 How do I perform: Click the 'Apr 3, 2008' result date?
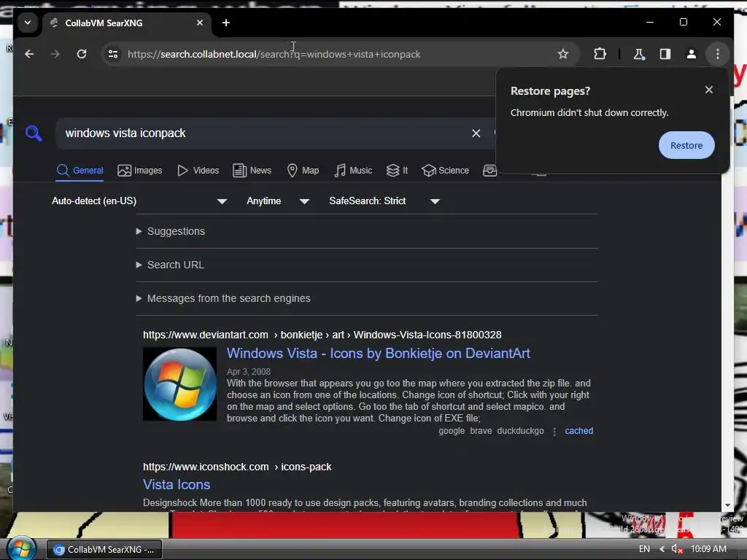[248, 371]
